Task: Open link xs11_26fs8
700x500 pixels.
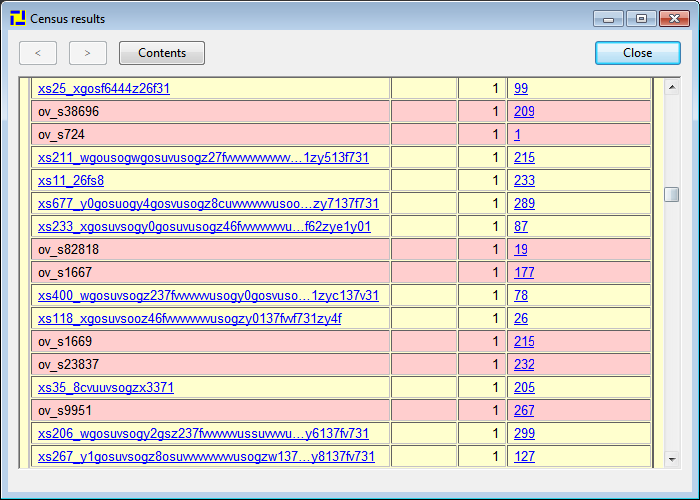Action: (71, 180)
